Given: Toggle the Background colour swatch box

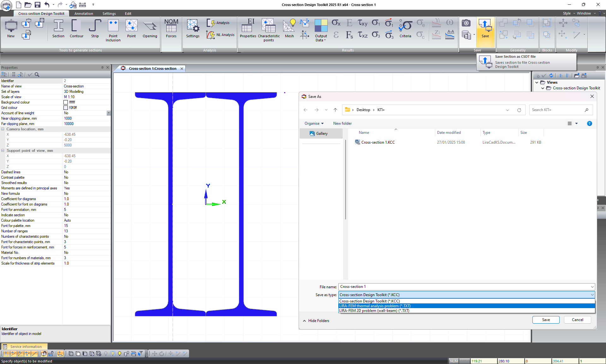Looking at the screenshot, I should coord(66,102).
